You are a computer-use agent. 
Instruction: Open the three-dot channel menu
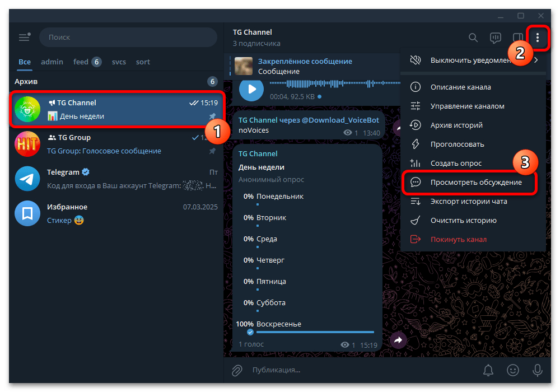click(538, 38)
